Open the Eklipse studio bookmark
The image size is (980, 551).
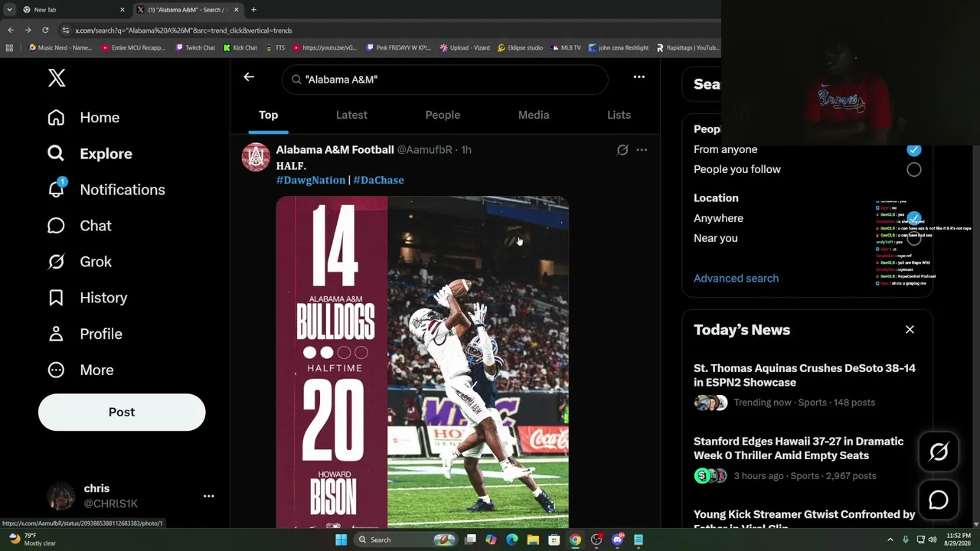coord(520,47)
